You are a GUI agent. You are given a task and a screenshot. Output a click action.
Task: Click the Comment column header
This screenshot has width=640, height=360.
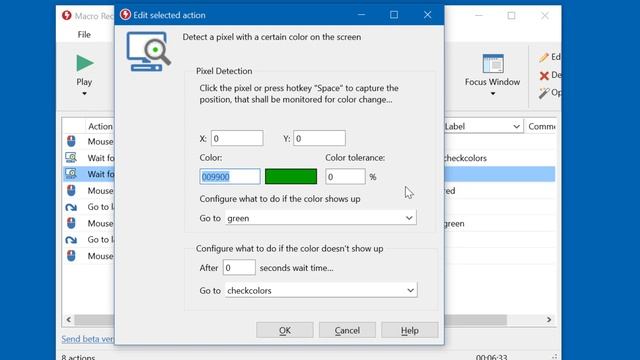pyautogui.click(x=542, y=127)
